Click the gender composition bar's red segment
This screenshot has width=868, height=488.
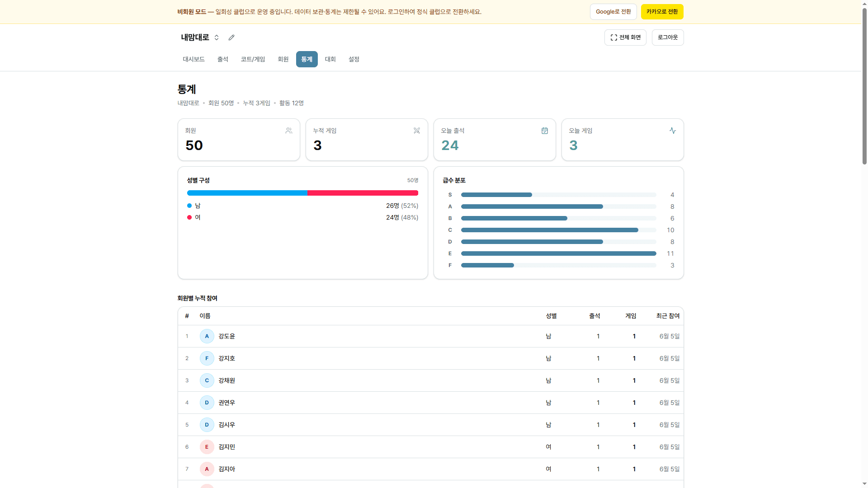363,193
